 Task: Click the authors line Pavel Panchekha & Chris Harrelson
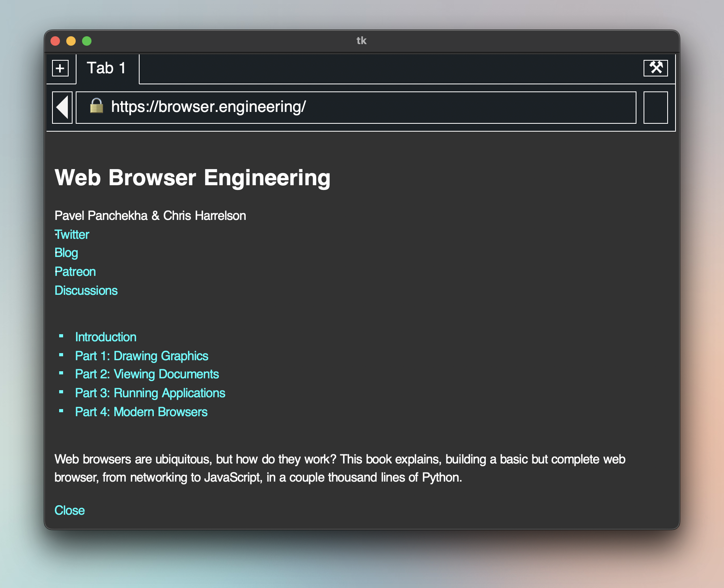click(x=150, y=216)
